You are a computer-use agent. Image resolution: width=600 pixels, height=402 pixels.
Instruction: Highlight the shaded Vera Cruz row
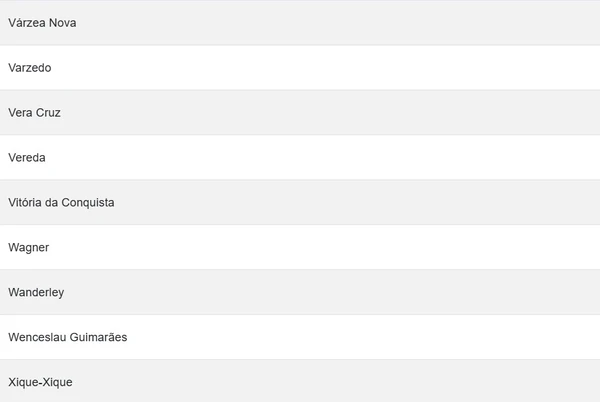300,112
